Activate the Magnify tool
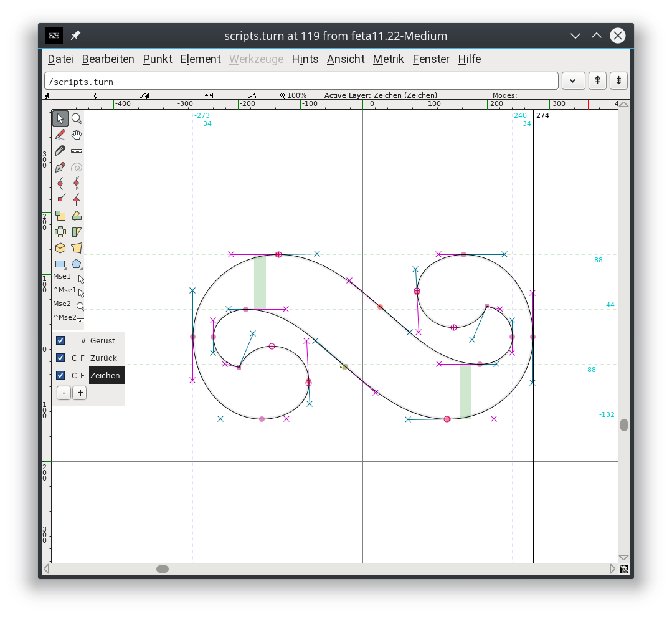This screenshot has width=672, height=617. click(x=76, y=118)
